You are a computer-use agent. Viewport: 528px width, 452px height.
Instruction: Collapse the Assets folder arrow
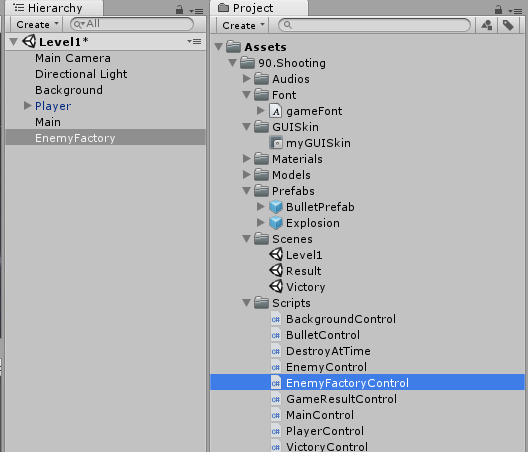(219, 47)
